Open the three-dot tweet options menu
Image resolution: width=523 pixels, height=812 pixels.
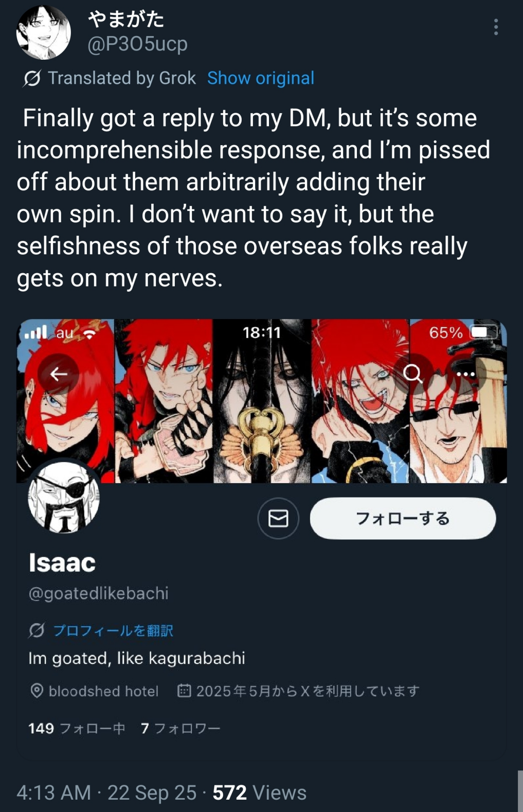496,27
